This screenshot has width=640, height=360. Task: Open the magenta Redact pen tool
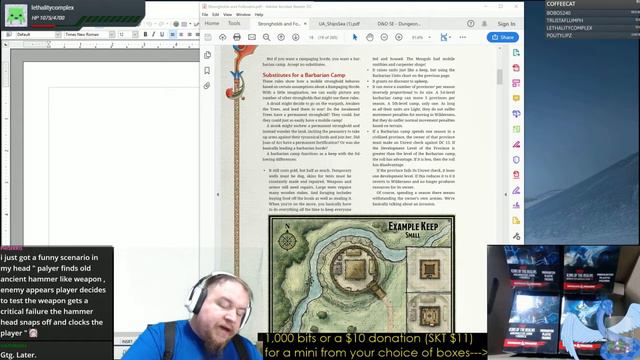pyautogui.click(x=516, y=144)
